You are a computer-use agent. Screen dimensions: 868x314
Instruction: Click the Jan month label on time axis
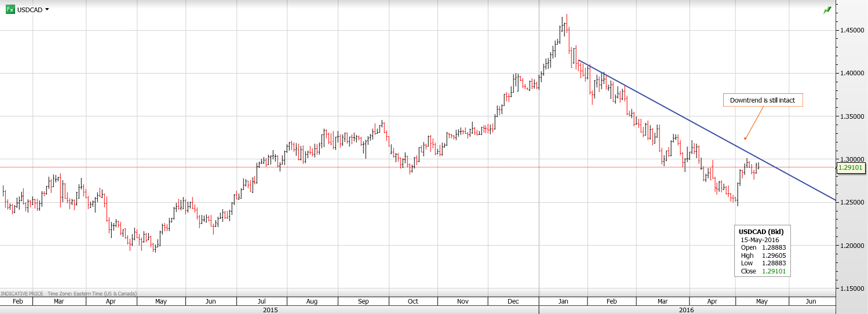(563, 301)
